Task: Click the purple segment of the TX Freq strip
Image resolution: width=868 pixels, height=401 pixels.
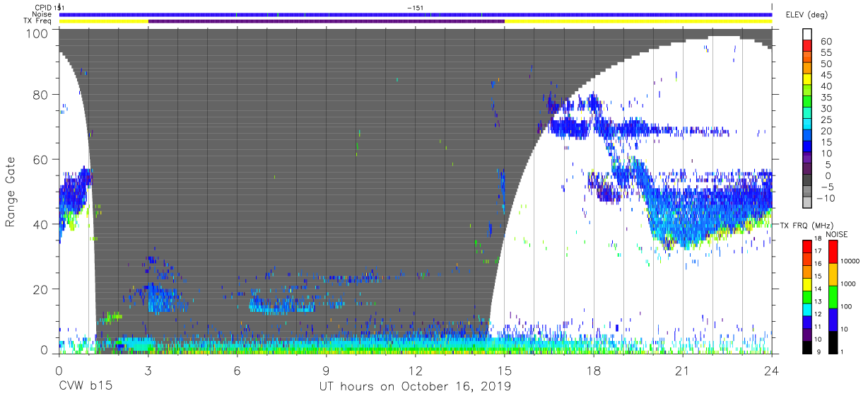Action: (x=326, y=21)
